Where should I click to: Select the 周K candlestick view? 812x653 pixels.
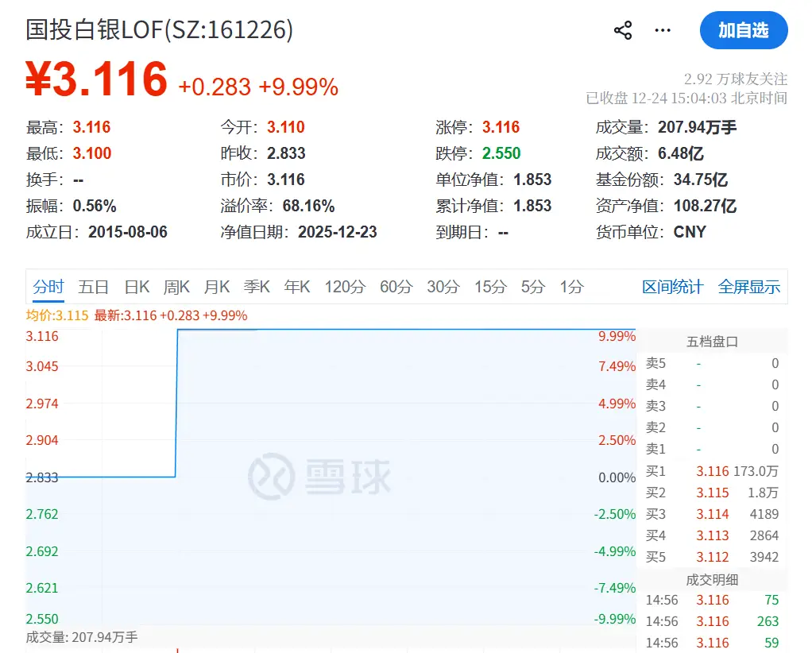click(x=176, y=287)
